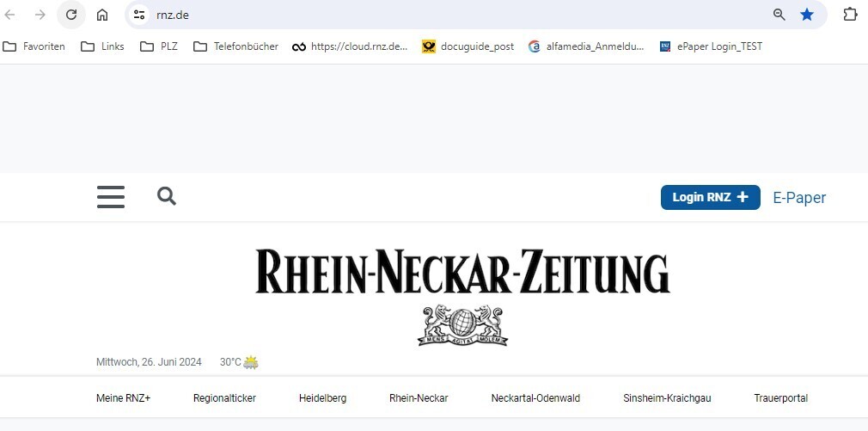Click the bookmark star icon
Image resolution: width=868 pixels, height=431 pixels.
[807, 15]
